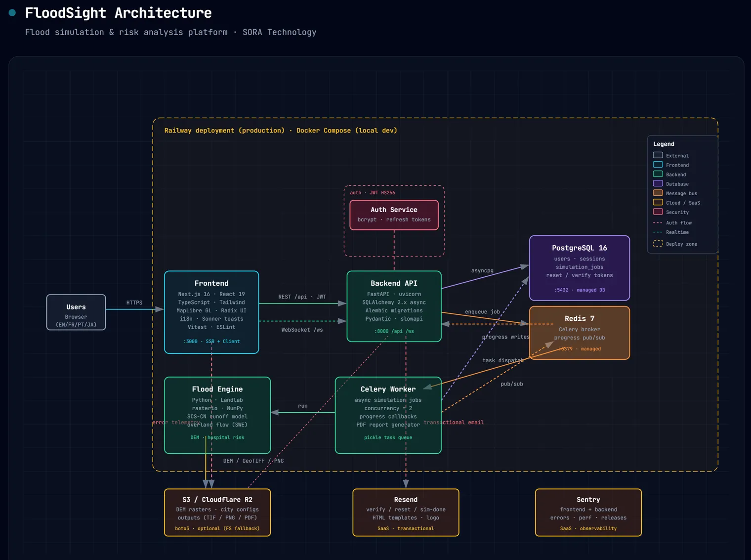Click the Database legend swatch
The width and height of the screenshot is (751, 560).
[658, 183]
